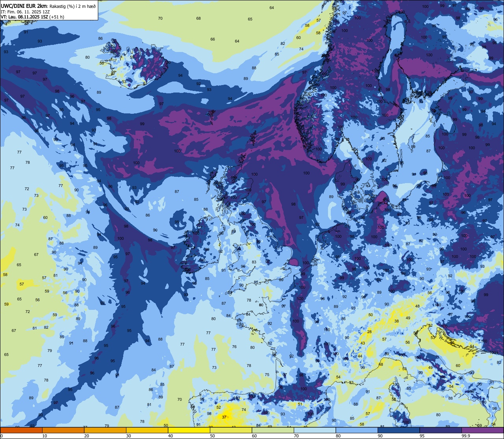
Task: Click the 99.9 tick label on the color scale
Action: 466,436
